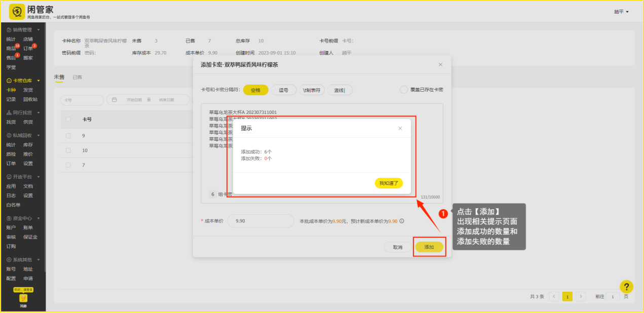644x313 pixels.
Task: Select the 覆盖已存在卡密 radio option
Action: click(x=404, y=90)
